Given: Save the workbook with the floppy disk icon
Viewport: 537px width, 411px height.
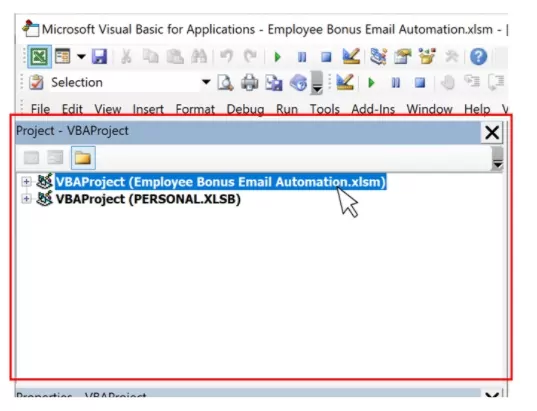Looking at the screenshot, I should [99, 56].
